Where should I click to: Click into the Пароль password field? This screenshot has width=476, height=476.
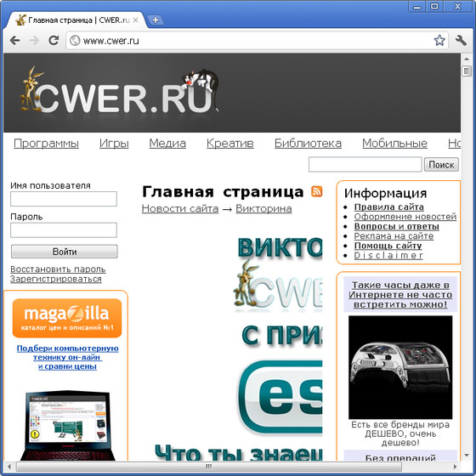click(x=64, y=230)
